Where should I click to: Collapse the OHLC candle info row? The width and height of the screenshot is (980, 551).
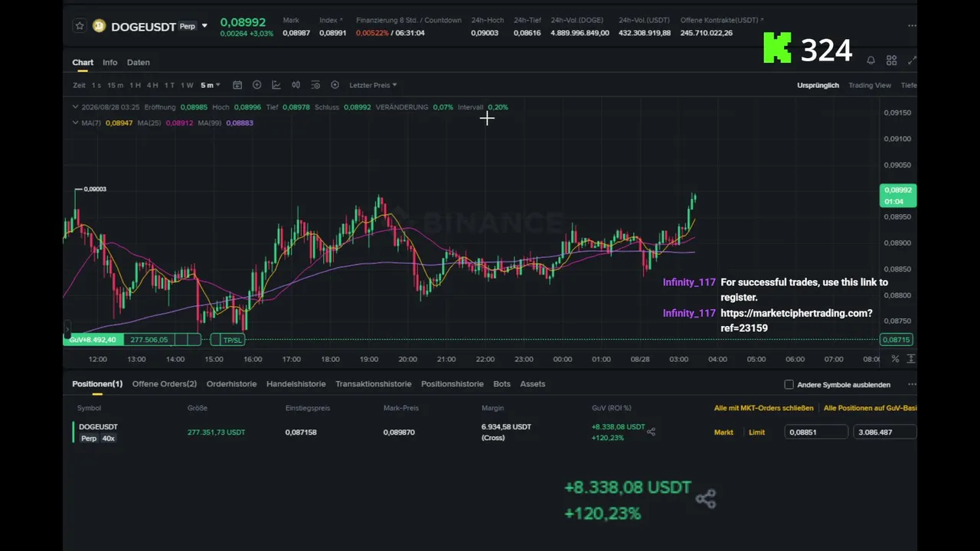click(75, 107)
